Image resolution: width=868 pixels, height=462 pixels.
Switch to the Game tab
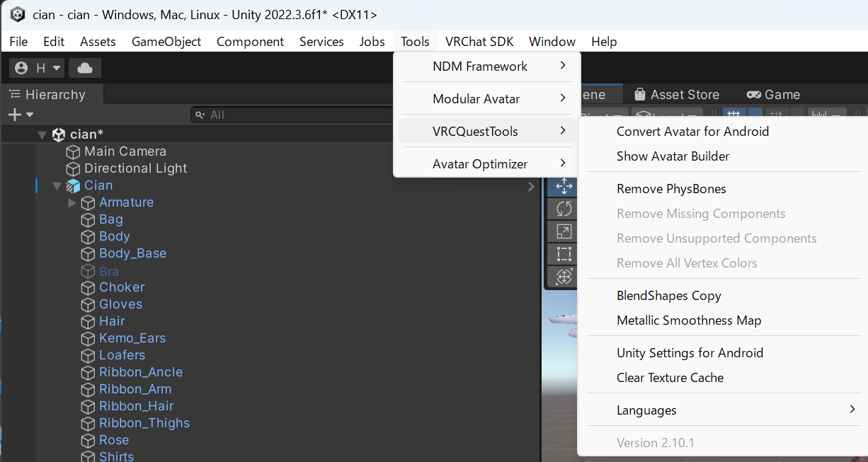pyautogui.click(x=772, y=93)
